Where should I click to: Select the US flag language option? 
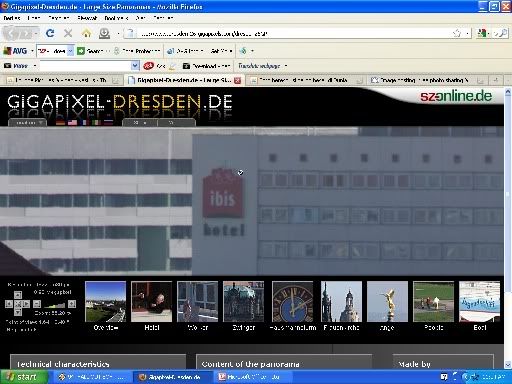pyautogui.click(x=72, y=122)
